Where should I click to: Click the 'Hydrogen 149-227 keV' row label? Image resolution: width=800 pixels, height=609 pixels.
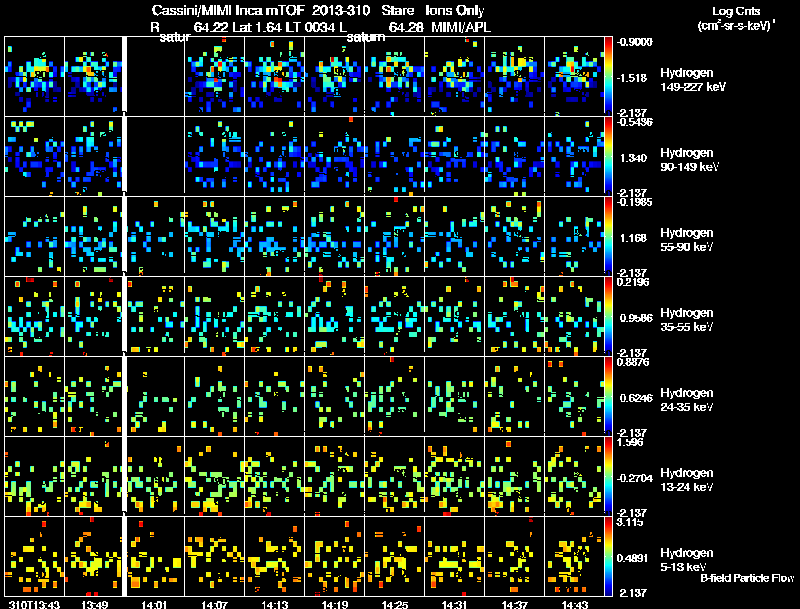693,80
